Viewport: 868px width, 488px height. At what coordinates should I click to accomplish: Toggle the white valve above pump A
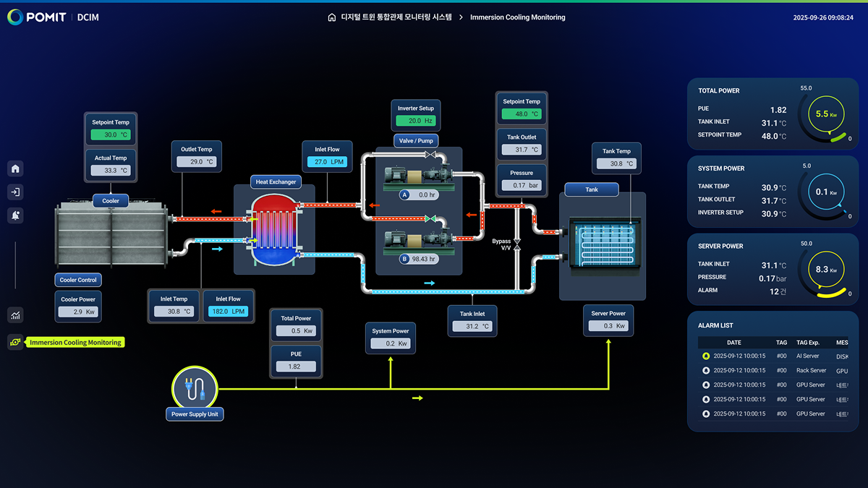(430, 155)
